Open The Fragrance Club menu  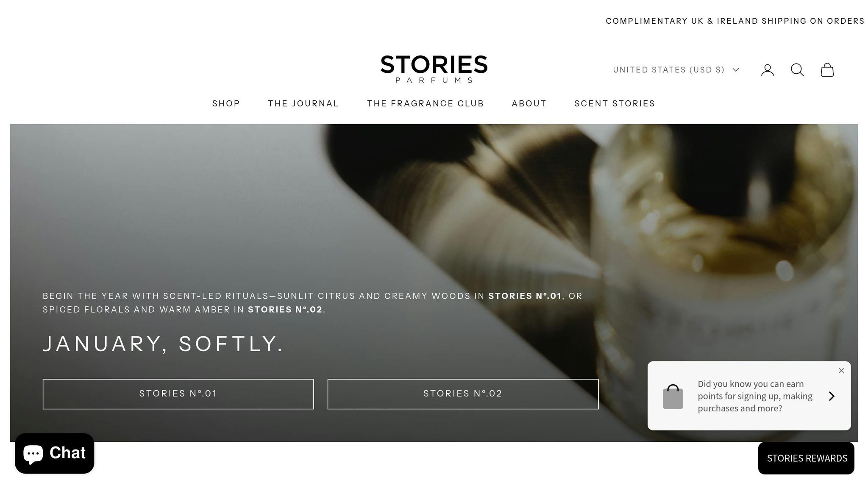(426, 103)
